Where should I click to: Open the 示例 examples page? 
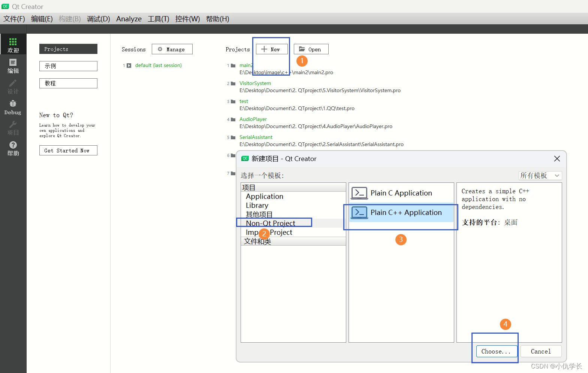(x=68, y=66)
